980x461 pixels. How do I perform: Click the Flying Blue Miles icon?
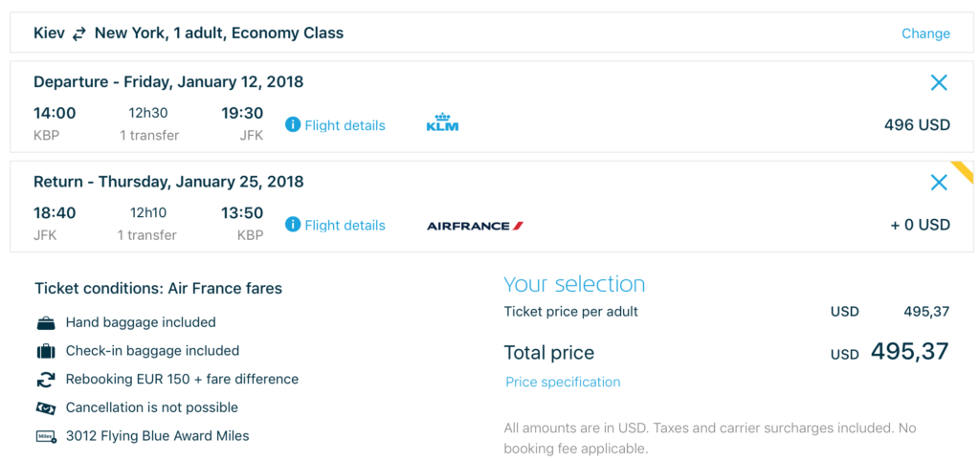(46, 436)
